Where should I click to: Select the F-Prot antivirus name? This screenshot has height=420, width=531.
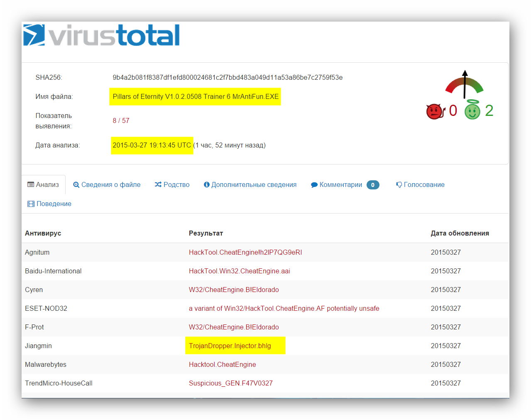pyautogui.click(x=34, y=327)
